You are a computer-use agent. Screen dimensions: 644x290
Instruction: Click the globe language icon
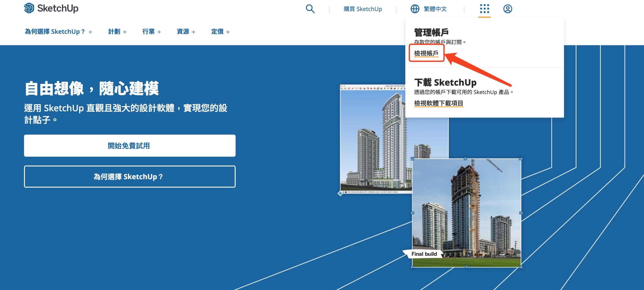415,9
